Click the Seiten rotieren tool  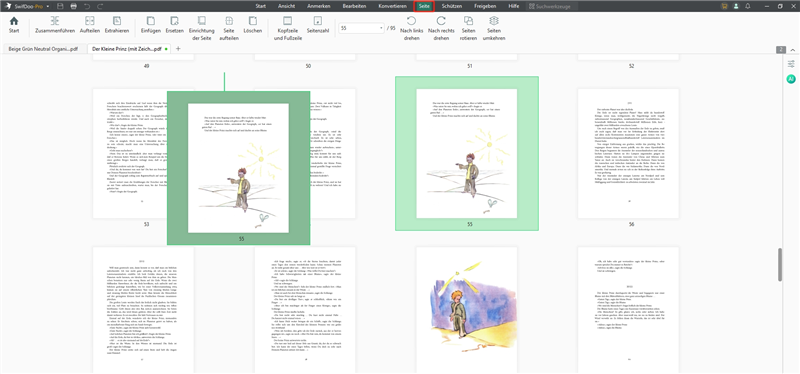pyautogui.click(x=468, y=29)
